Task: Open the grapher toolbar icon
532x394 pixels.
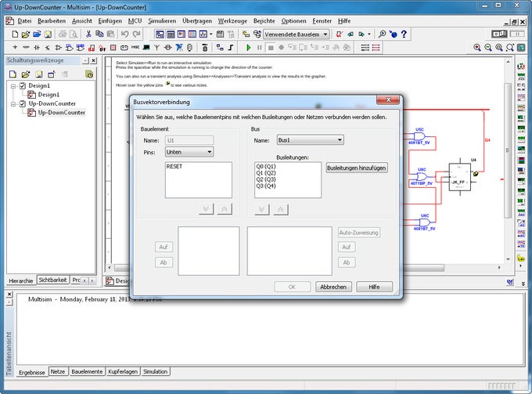Action: [203, 34]
